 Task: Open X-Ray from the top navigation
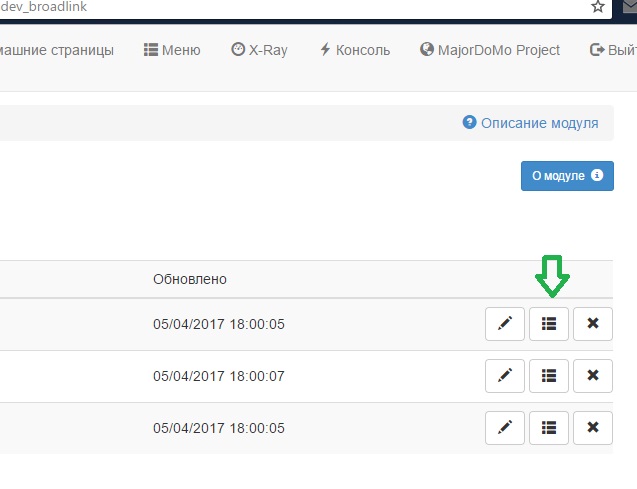(259, 50)
